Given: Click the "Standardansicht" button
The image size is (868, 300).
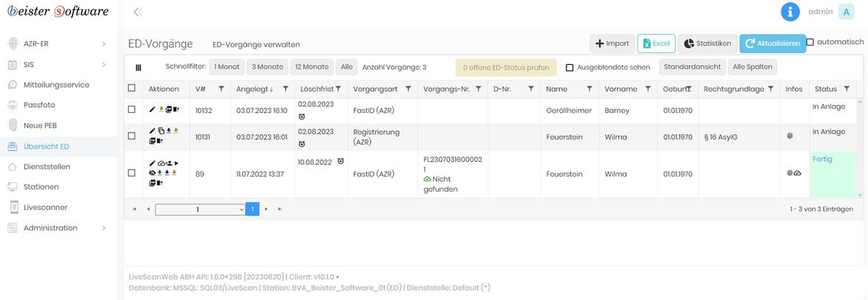Looking at the screenshot, I should tap(692, 67).
